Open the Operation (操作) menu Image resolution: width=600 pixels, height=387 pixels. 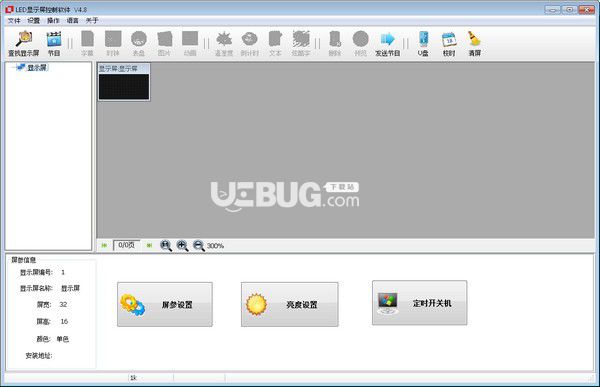[x=53, y=21]
